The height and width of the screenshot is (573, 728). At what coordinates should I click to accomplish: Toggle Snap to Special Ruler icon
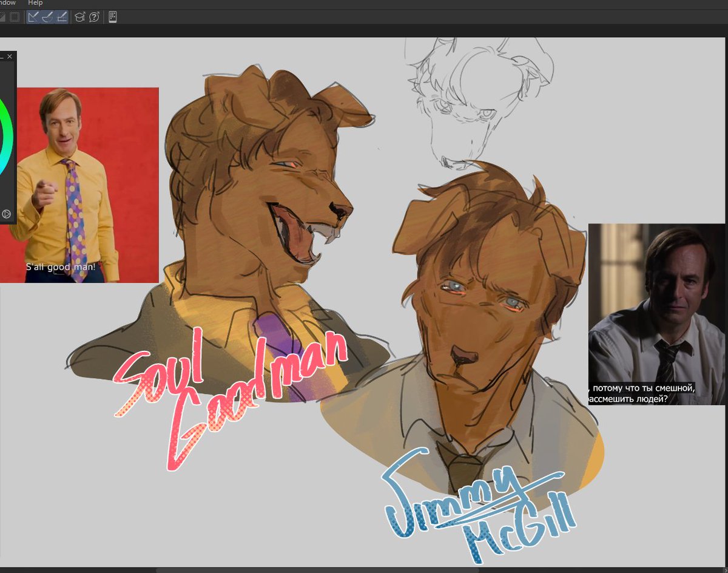pos(48,17)
